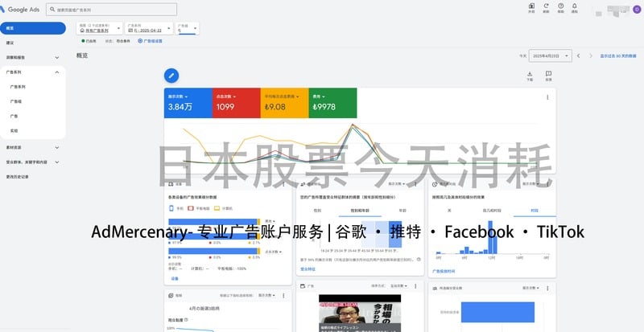Click help icon next to audience retention
Viewport: 644px width, 332px height.
(186, 320)
